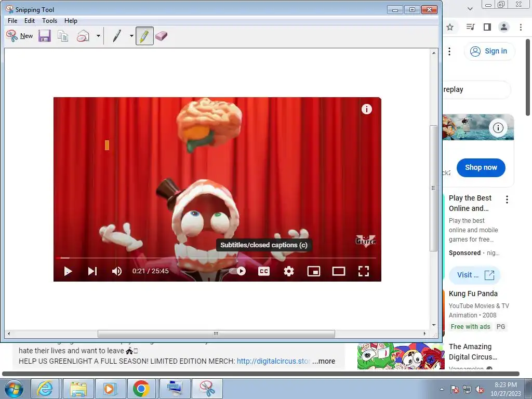Expand description with ...more
Viewport: 532px width, 399px height.
tap(324, 362)
